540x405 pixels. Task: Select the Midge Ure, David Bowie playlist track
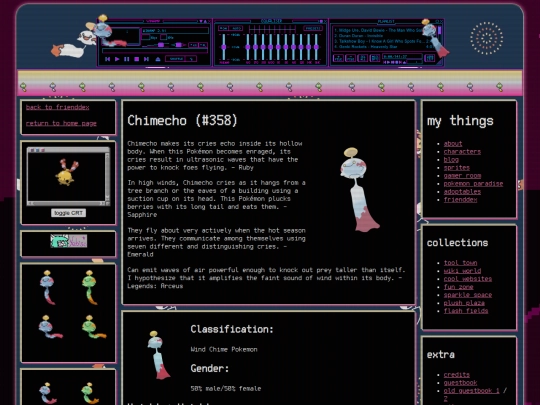tap(379, 30)
